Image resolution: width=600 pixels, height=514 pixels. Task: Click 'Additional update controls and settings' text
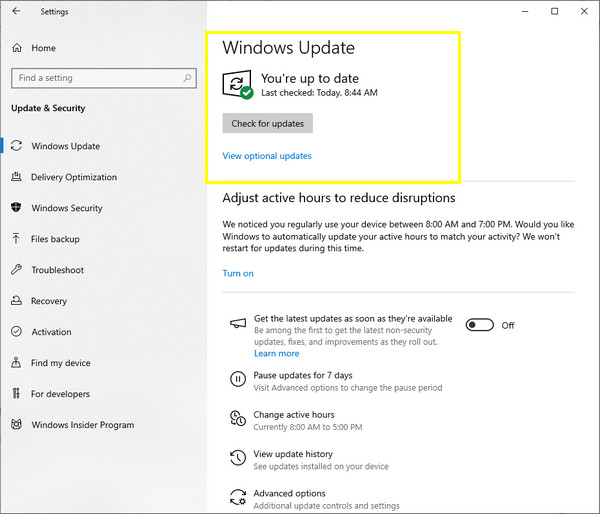(x=326, y=506)
